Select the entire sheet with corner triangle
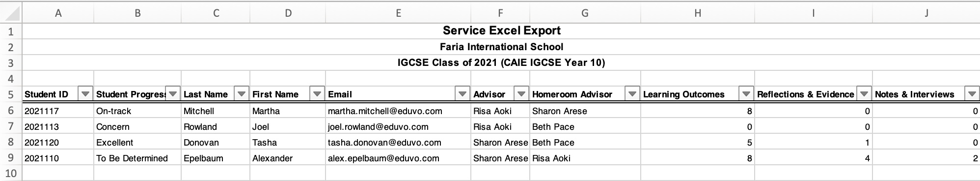 click(x=11, y=13)
